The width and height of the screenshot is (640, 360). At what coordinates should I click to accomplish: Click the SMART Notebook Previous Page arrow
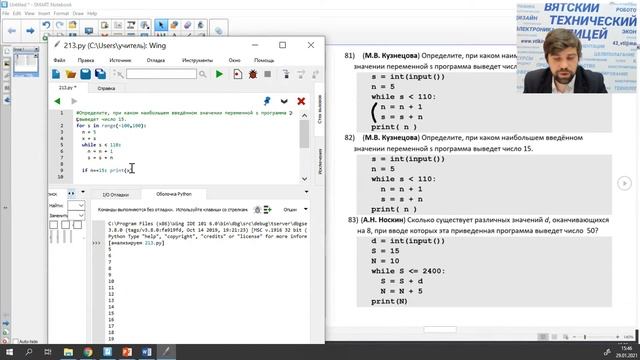tap(12, 31)
